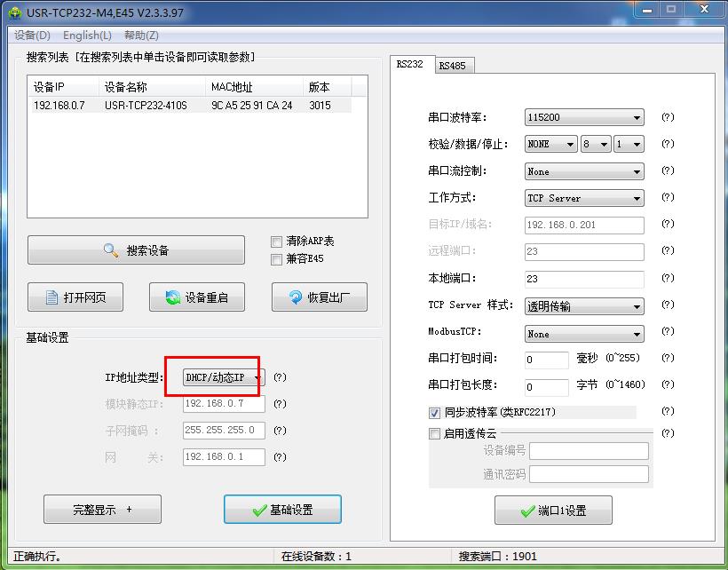Click help (?) next to IP地址类型
This screenshot has height=570, width=728.
tap(280, 377)
